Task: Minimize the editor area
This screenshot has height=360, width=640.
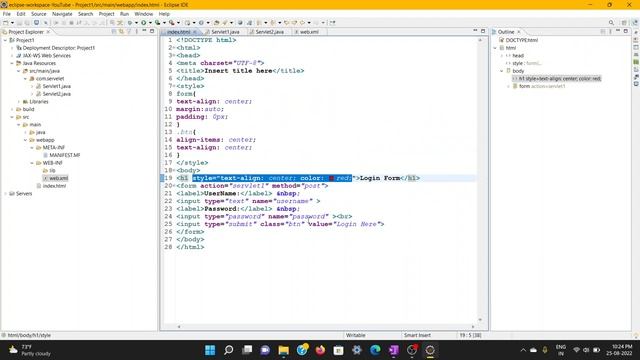Action: [475, 31]
